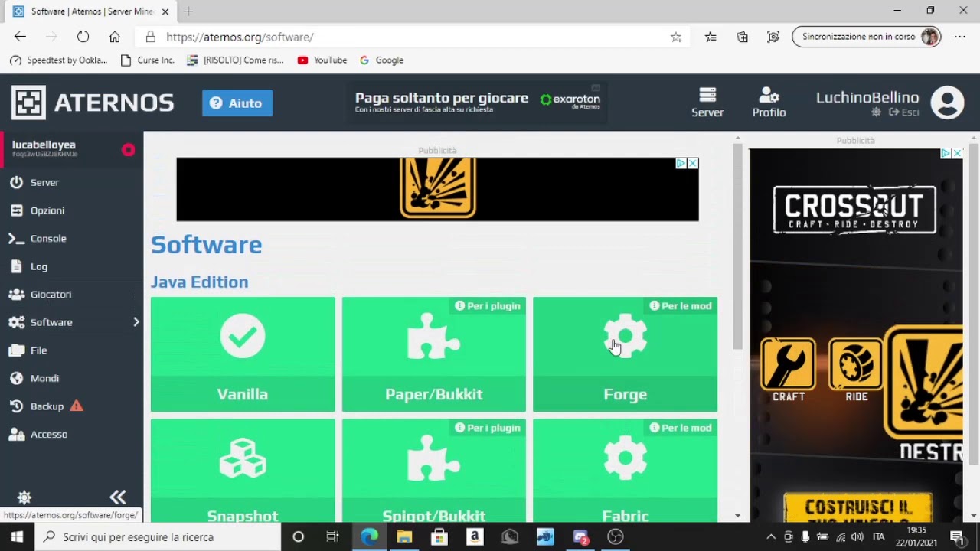This screenshot has height=551, width=980.
Task: Click the red server status indicator
Action: 128,150
